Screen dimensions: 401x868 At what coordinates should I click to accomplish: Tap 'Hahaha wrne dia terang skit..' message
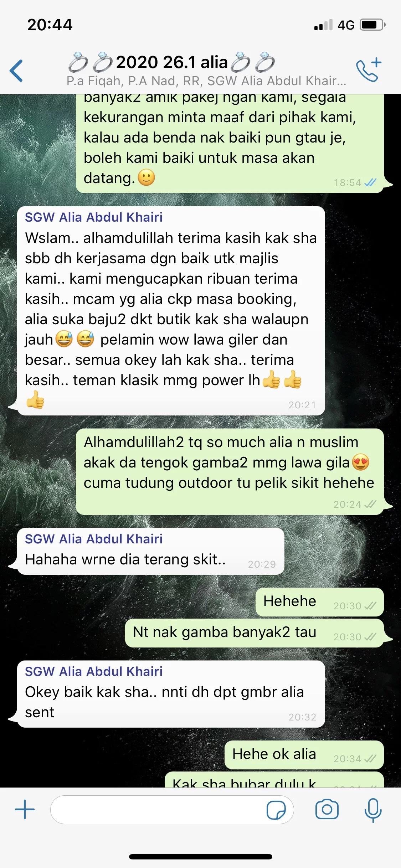click(151, 551)
